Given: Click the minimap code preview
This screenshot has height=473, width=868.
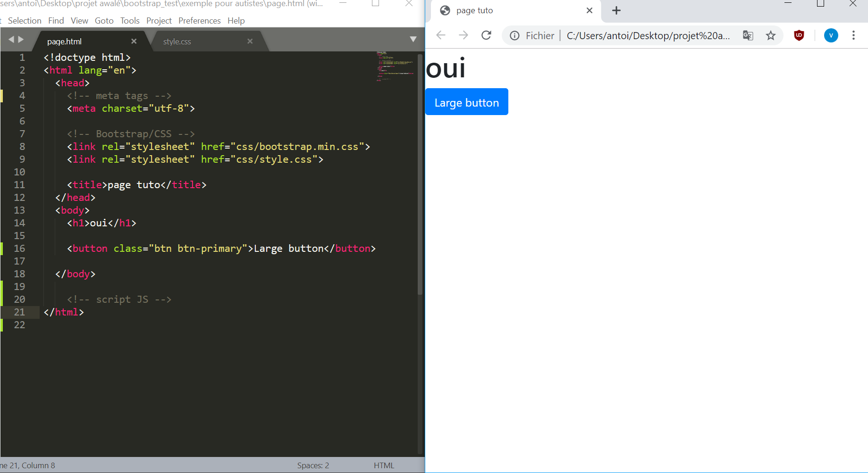Looking at the screenshot, I should point(395,66).
